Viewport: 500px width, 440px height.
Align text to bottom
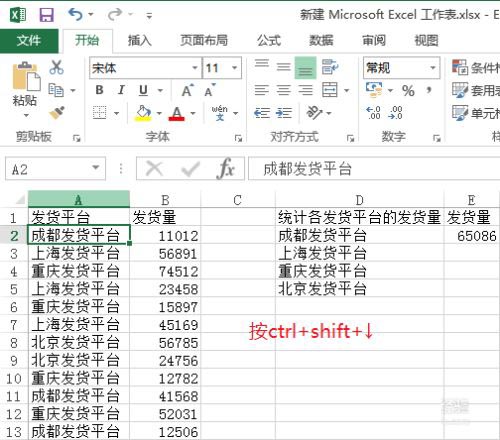click(305, 68)
